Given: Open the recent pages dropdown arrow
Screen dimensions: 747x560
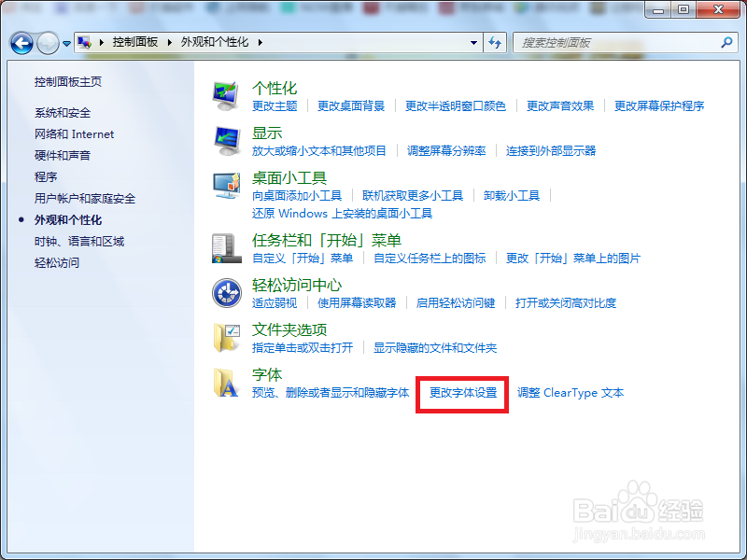Looking at the screenshot, I should coord(66,43).
